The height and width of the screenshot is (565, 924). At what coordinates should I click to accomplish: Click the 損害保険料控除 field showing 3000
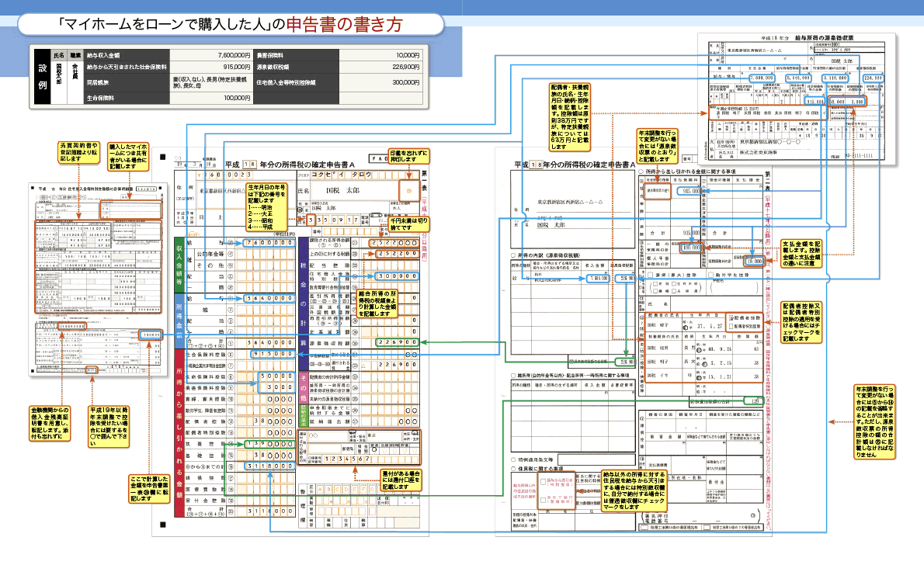[x=276, y=387]
